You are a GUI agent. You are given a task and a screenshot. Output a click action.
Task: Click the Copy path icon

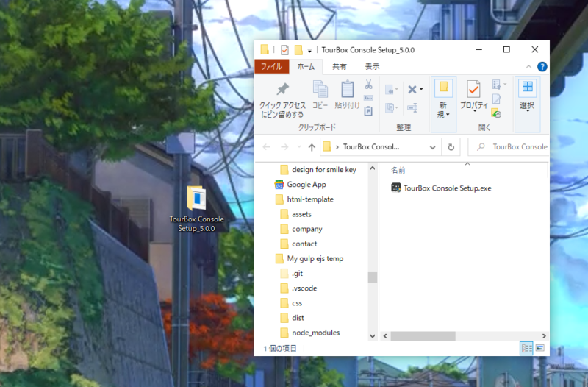(x=369, y=98)
